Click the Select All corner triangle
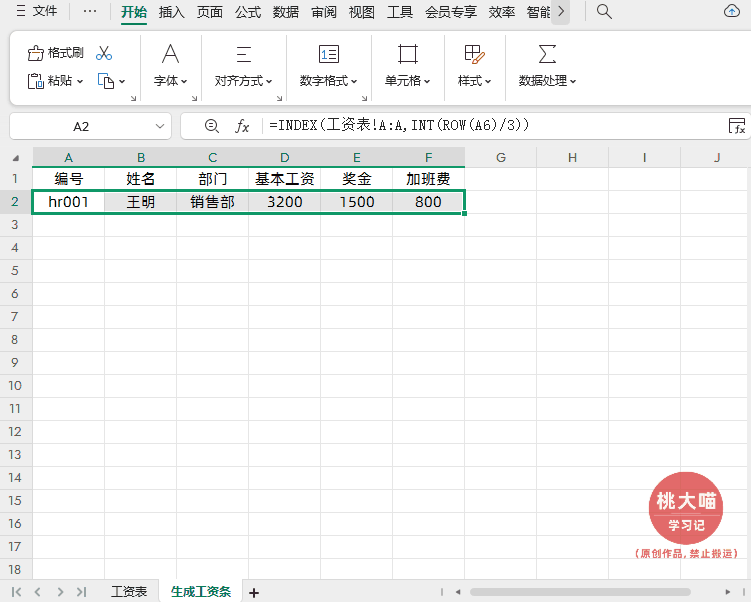The image size is (751, 602). (x=16, y=158)
